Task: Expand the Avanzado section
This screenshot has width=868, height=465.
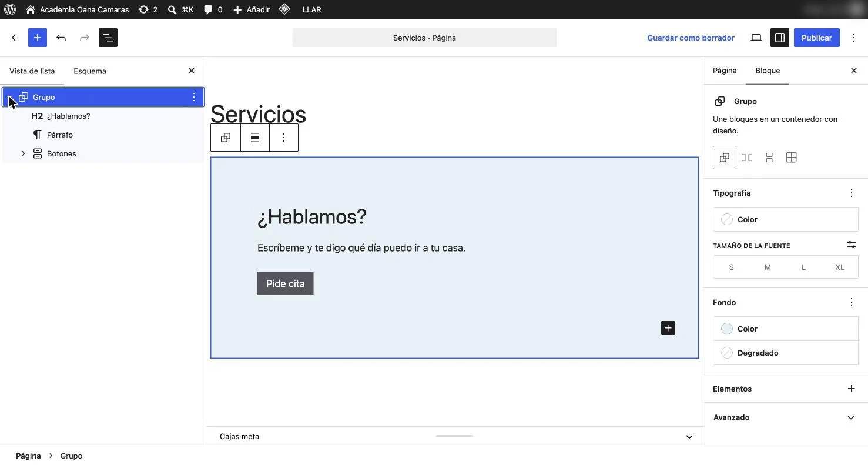Action: (786, 417)
